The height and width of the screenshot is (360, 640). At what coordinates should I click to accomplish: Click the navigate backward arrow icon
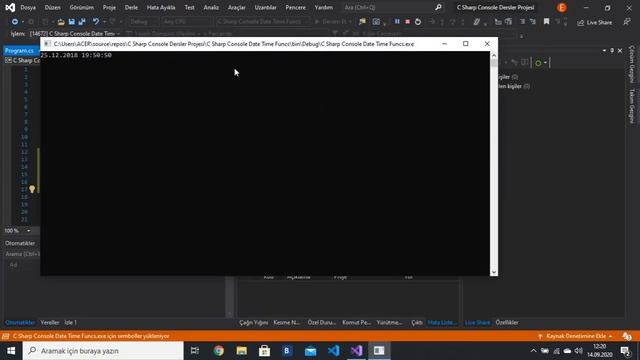(x=15, y=22)
